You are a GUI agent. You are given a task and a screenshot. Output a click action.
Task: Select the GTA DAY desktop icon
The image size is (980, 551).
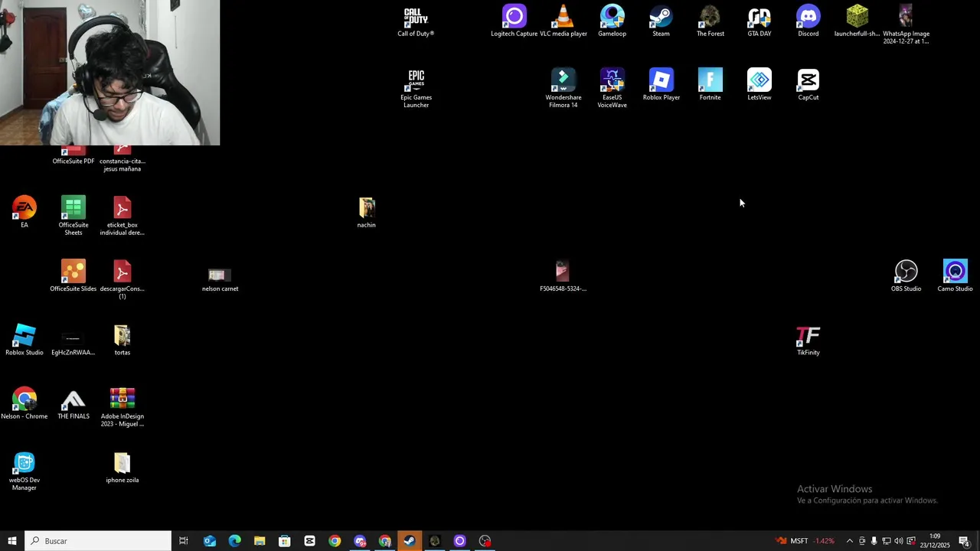759,21
